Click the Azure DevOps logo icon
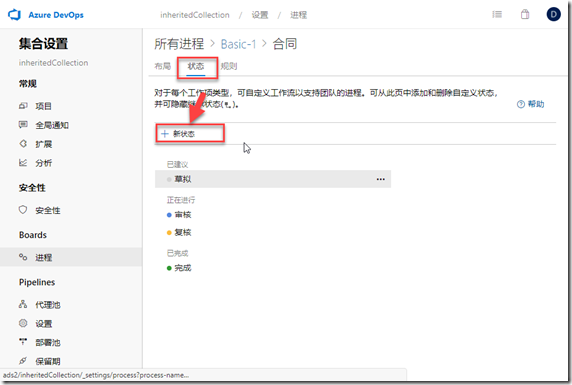Image resolution: width=572 pixels, height=385 pixels. [x=15, y=15]
